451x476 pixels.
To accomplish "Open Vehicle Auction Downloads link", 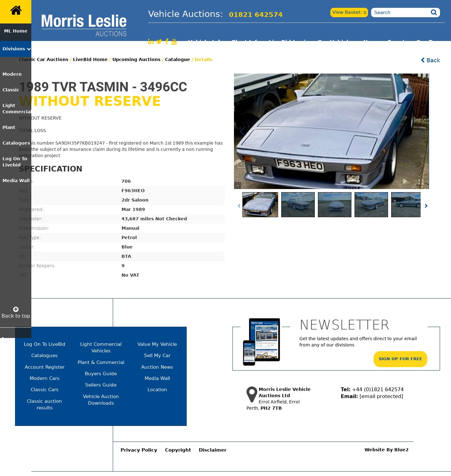I will (101, 400).
